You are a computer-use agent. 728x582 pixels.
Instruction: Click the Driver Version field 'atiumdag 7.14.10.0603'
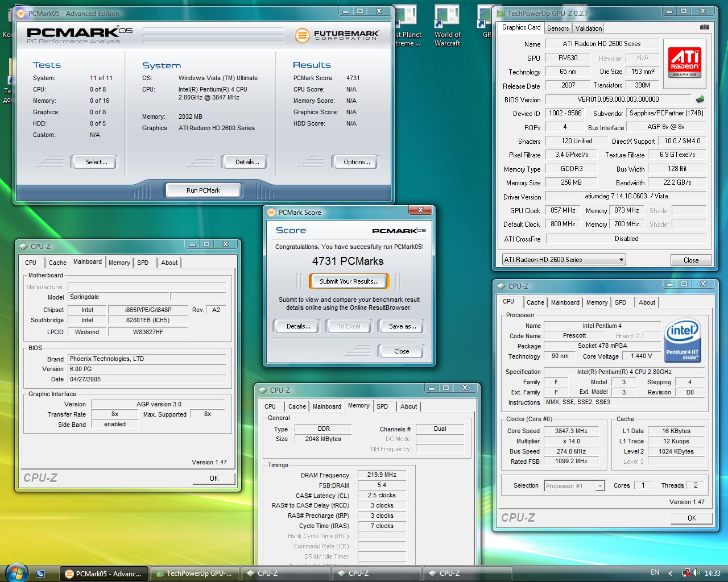click(626, 196)
